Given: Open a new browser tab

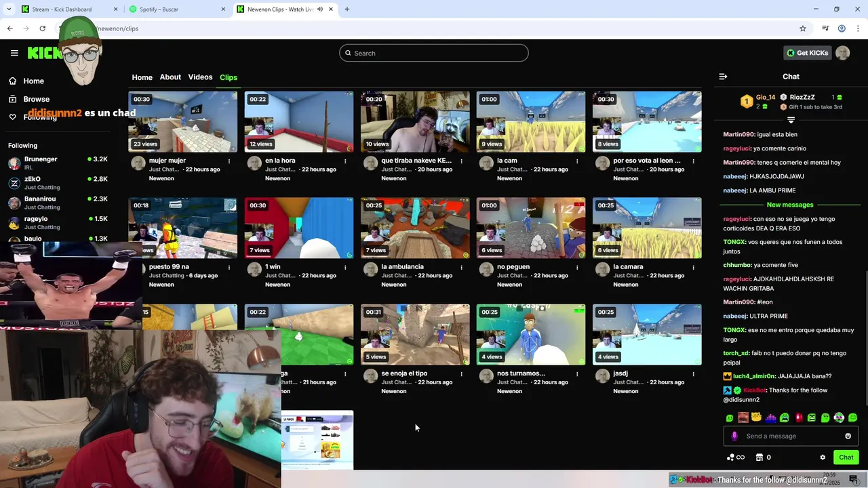Looking at the screenshot, I should [347, 9].
